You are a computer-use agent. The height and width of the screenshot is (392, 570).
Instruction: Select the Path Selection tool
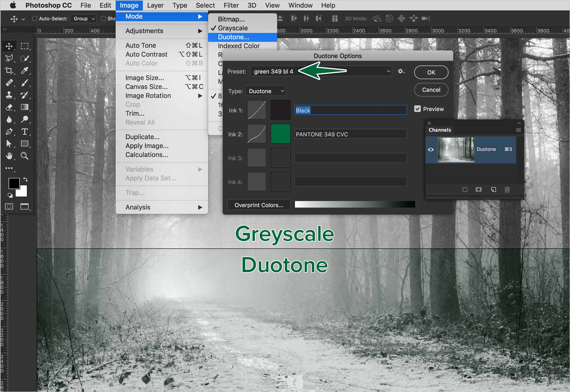click(x=9, y=144)
